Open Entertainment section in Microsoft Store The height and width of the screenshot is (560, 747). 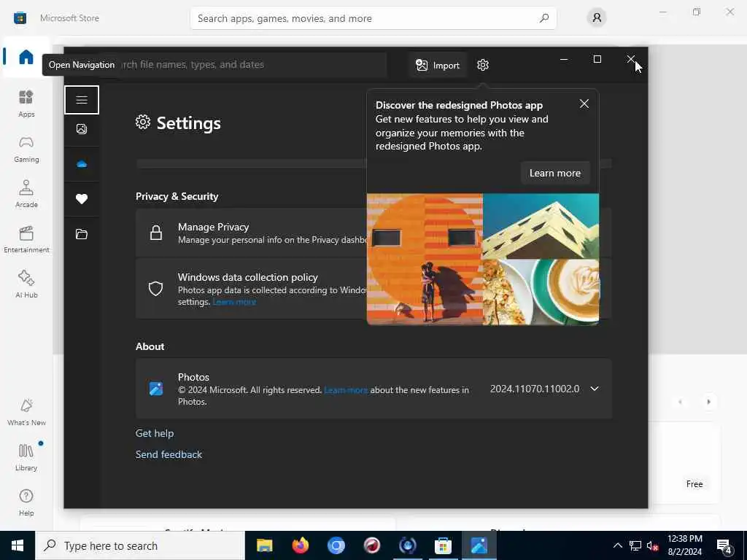click(26, 239)
